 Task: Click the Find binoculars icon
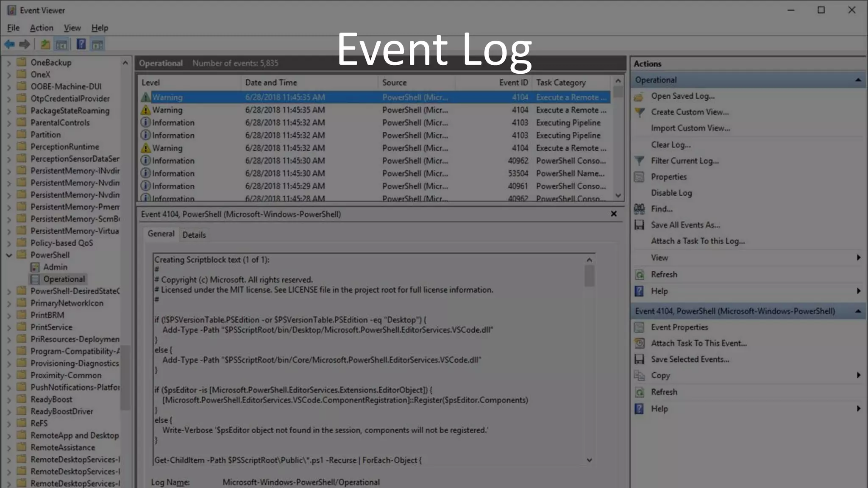click(x=639, y=209)
